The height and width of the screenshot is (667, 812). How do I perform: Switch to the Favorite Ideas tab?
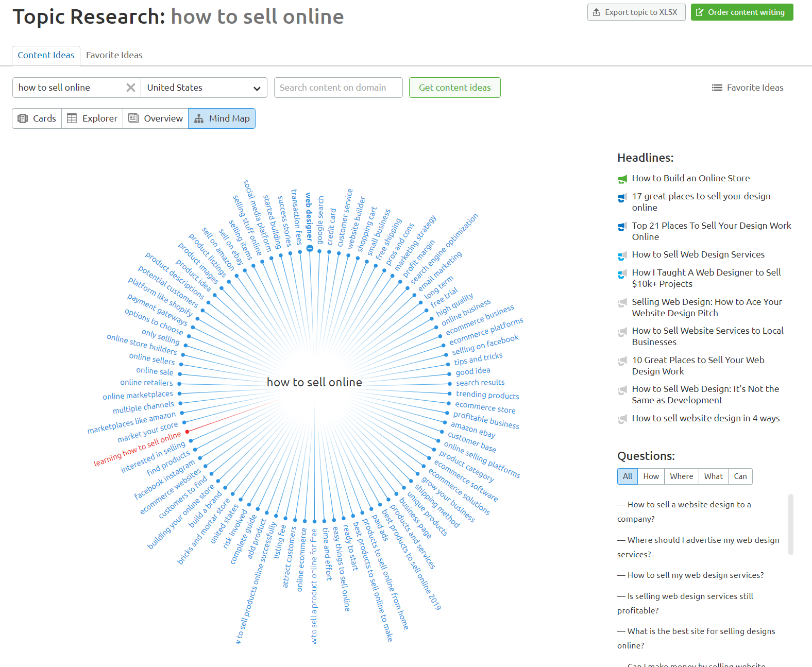[114, 55]
